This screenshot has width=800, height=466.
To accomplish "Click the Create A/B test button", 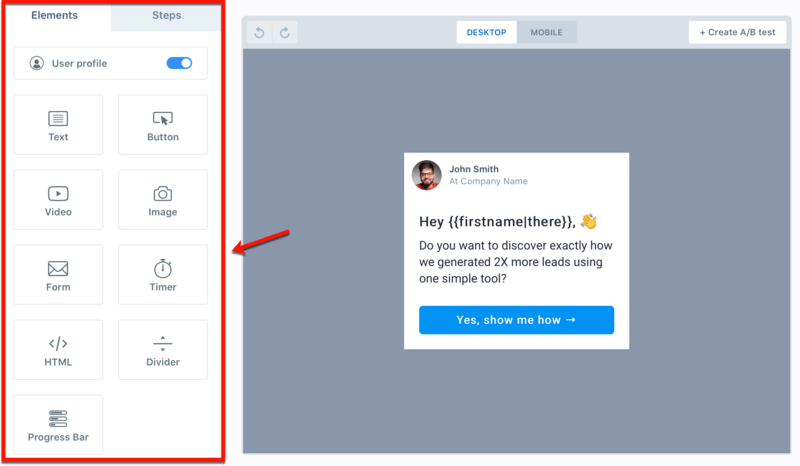I will (x=737, y=33).
